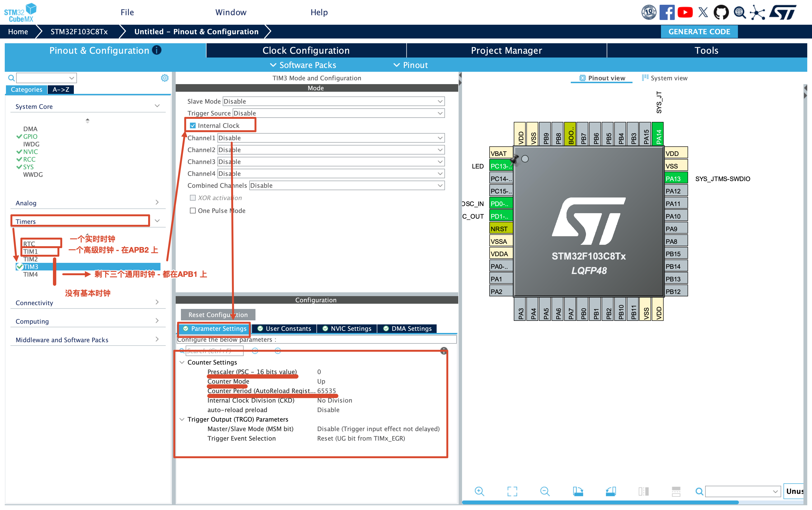Image resolution: width=812 pixels, height=510 pixels.
Task: Open the categories settings gear icon
Action: click(x=165, y=78)
